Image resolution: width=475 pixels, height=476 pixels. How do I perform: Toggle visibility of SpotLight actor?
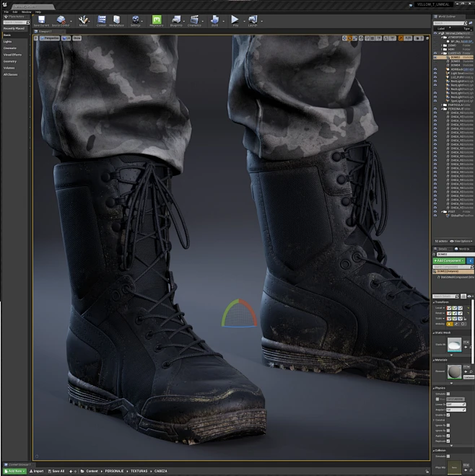click(435, 101)
